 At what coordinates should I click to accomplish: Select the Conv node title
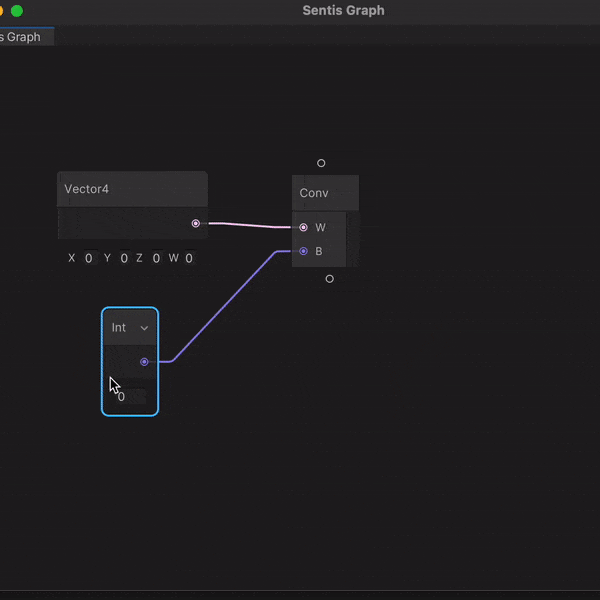click(x=314, y=193)
